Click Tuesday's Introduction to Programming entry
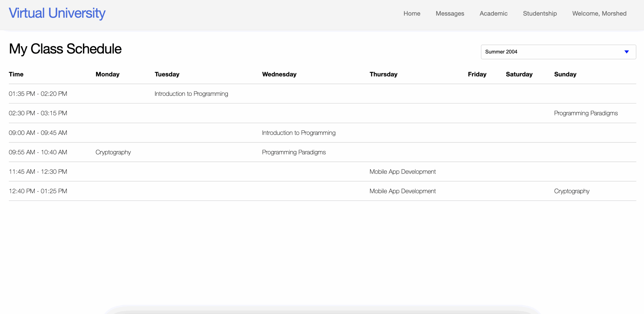This screenshot has height=314, width=644. point(191,94)
